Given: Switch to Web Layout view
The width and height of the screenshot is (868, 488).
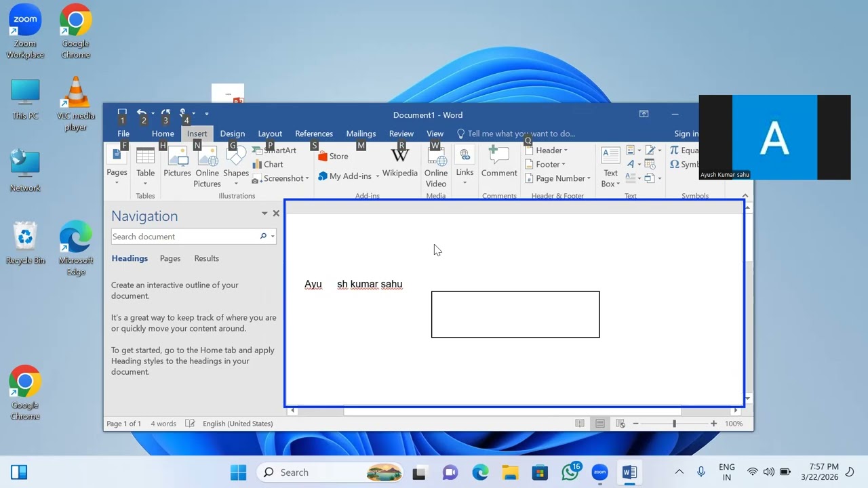Looking at the screenshot, I should pos(620,424).
